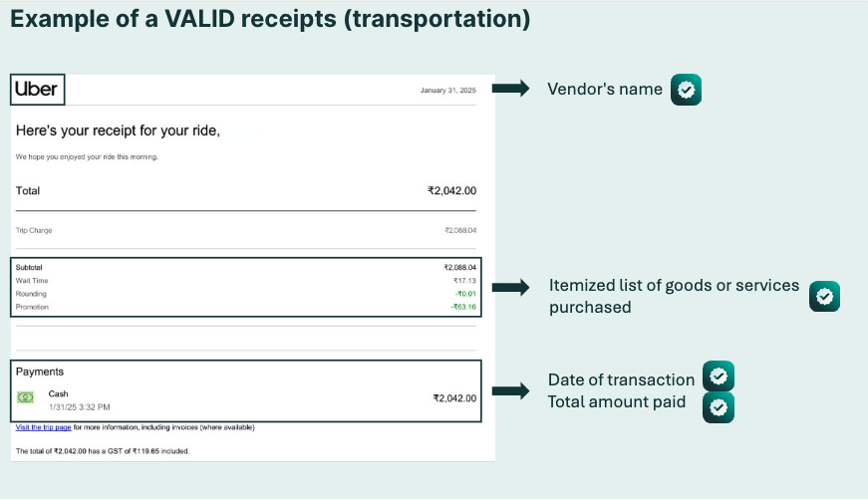
Task: Open the 'Visit the trip page' link
Action: click(43, 427)
